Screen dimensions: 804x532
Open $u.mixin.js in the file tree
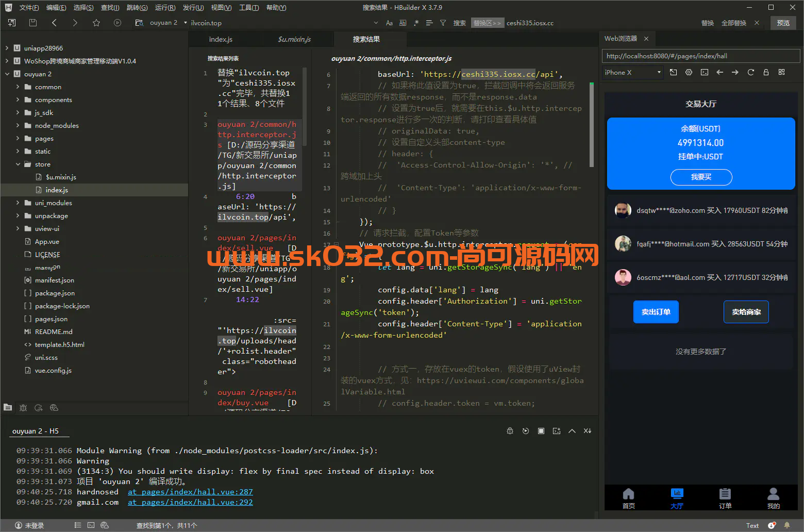coord(61,177)
